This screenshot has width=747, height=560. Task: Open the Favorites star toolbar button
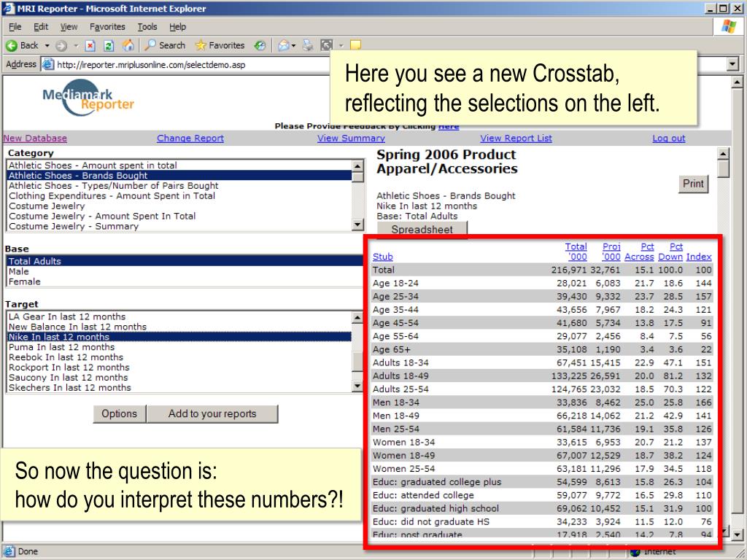[220, 45]
